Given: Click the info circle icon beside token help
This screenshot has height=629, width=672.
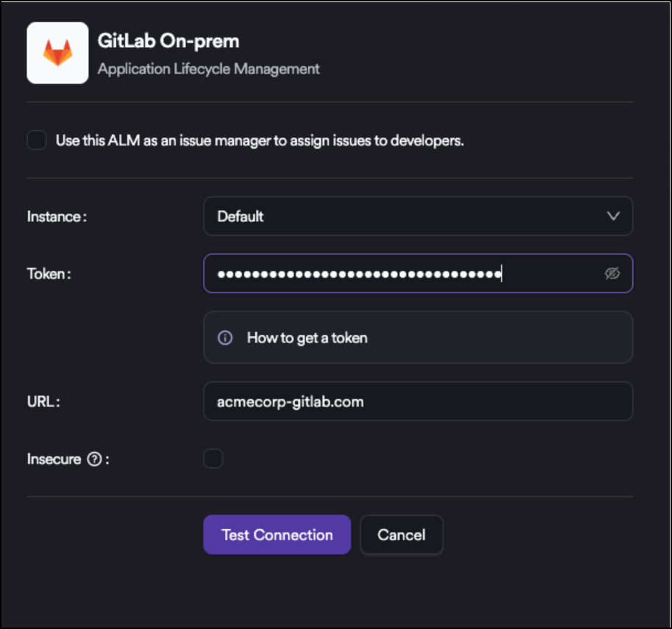Looking at the screenshot, I should click(x=226, y=338).
